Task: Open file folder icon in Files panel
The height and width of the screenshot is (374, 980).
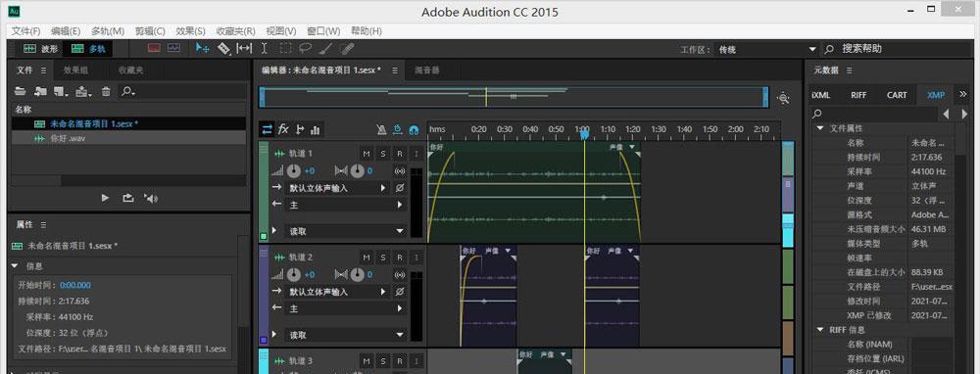Action: [x=21, y=91]
